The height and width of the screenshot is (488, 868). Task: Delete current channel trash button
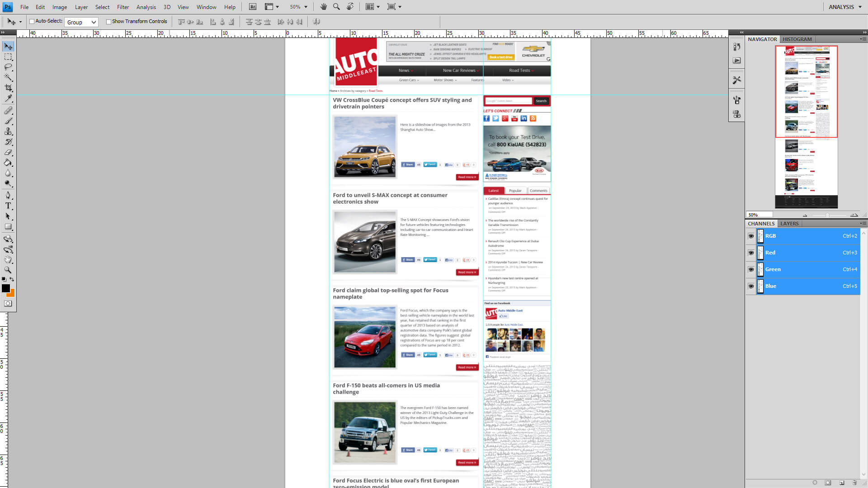click(x=854, y=483)
